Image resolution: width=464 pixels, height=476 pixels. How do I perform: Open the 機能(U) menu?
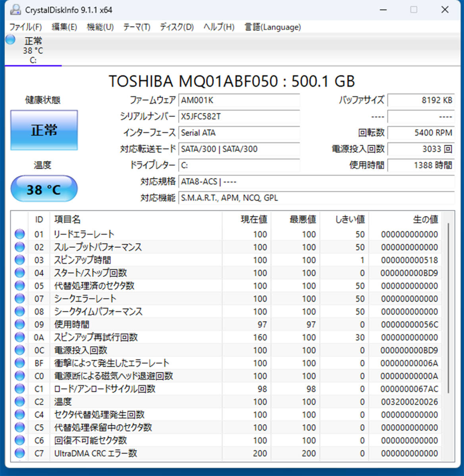tap(100, 27)
